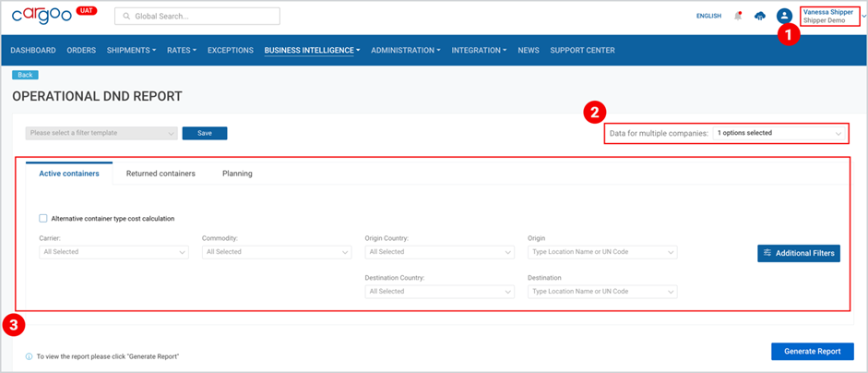Select the Active containers tab
This screenshot has width=868, height=373.
(69, 174)
